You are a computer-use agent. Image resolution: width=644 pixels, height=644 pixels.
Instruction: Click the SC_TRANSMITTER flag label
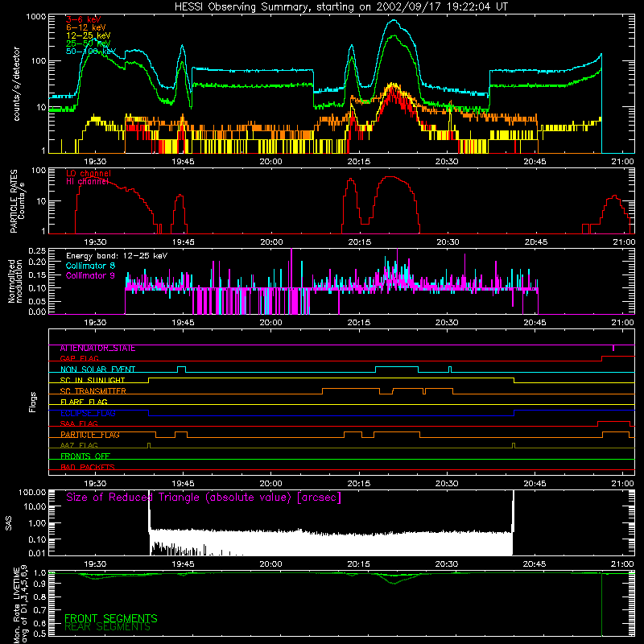93,391
